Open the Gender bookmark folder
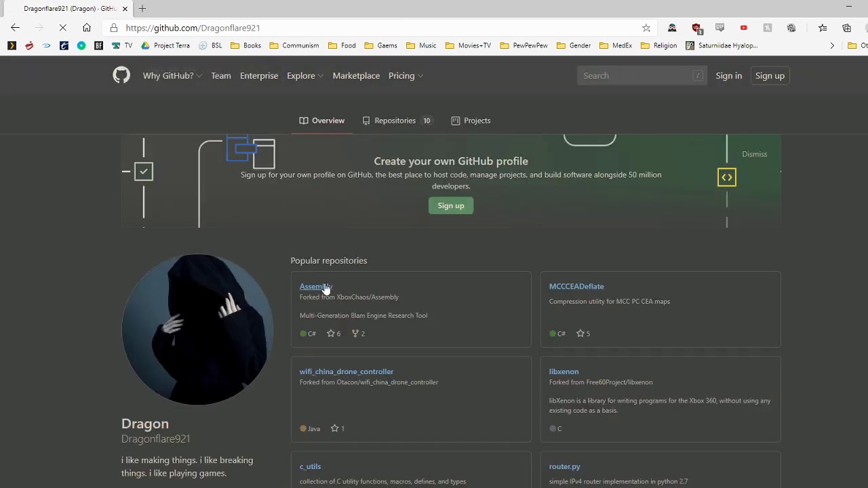 point(574,45)
